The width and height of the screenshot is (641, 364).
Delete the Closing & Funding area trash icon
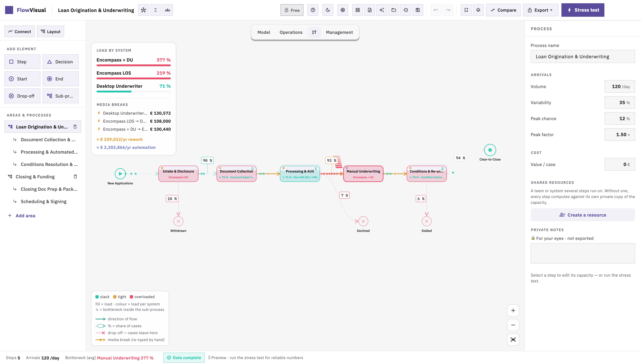(75, 177)
